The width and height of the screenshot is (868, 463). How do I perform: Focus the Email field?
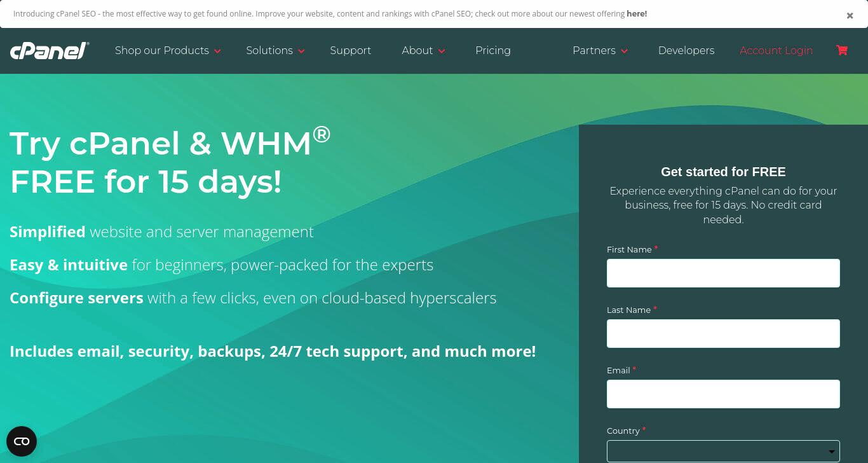[723, 394]
